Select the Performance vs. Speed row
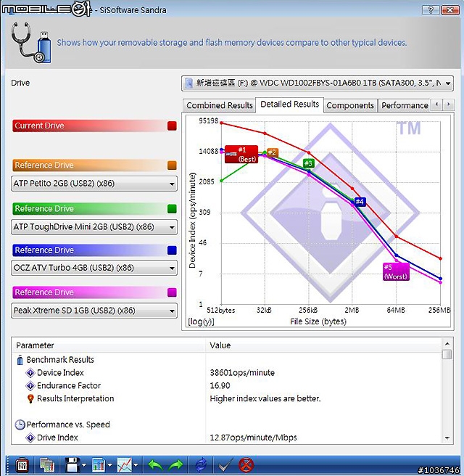464x476 pixels. point(227,424)
